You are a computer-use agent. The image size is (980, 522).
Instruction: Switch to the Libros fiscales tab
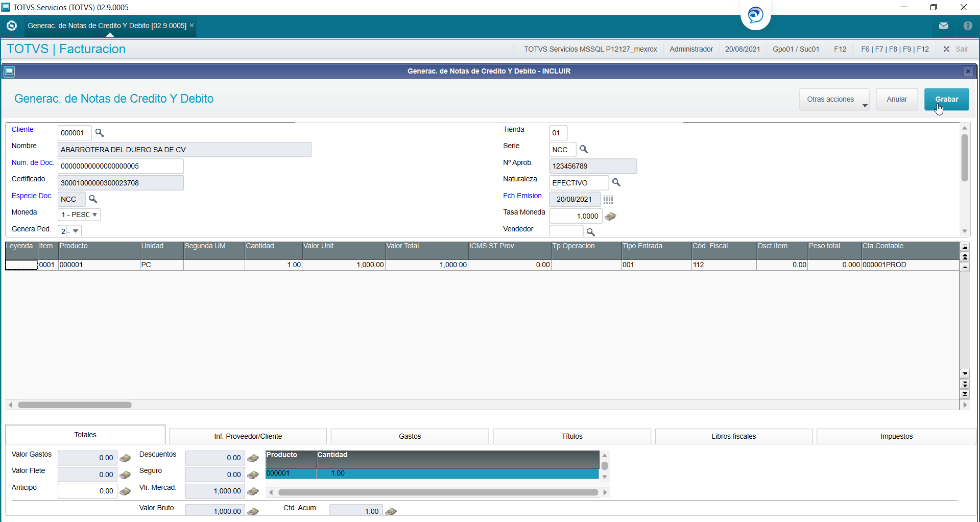[733, 436]
